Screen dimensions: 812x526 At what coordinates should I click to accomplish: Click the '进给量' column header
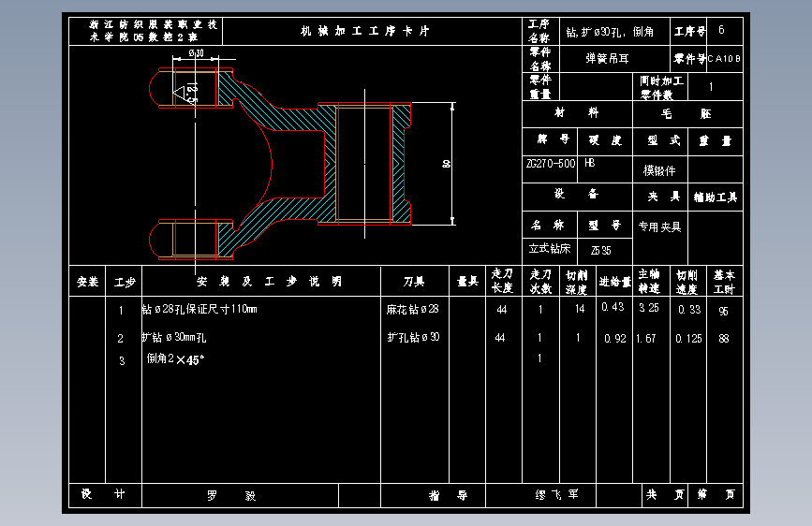coord(614,282)
